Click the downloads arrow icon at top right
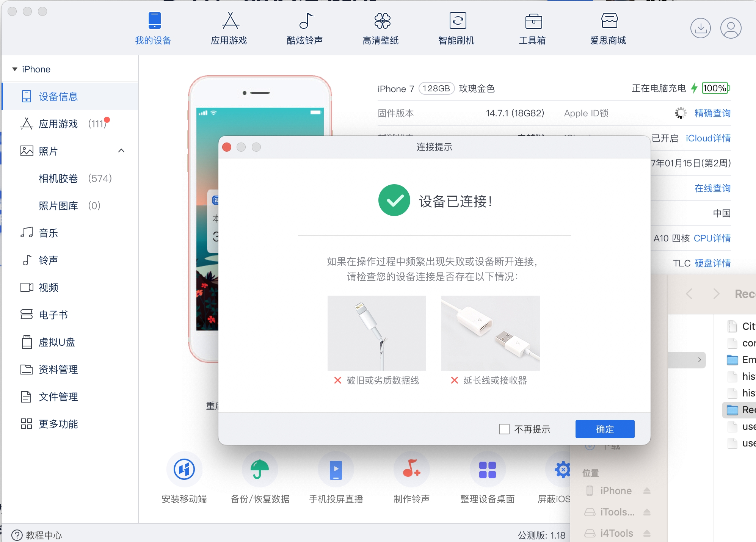Screen dimensions: 756x542 point(700,28)
